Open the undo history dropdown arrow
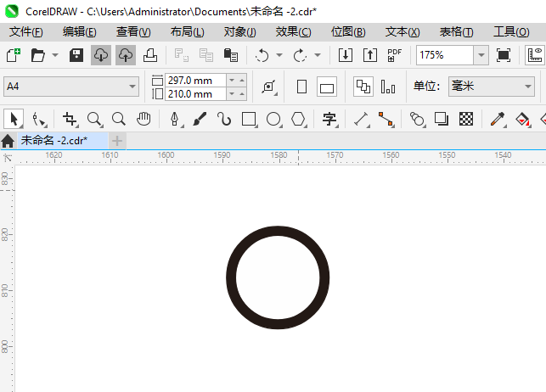 click(279, 55)
